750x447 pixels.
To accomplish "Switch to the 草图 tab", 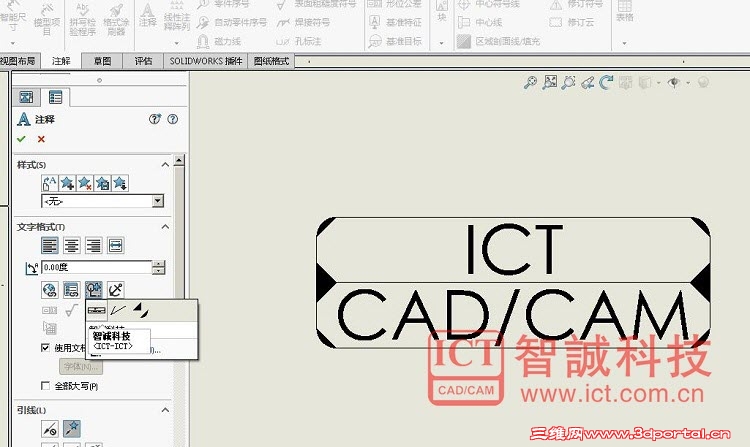I will 102,61.
